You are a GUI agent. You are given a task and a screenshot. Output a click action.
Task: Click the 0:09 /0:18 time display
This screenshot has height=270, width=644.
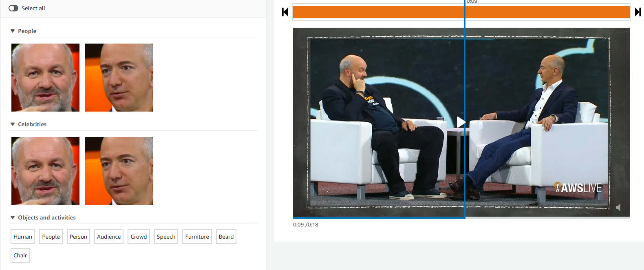(x=306, y=224)
